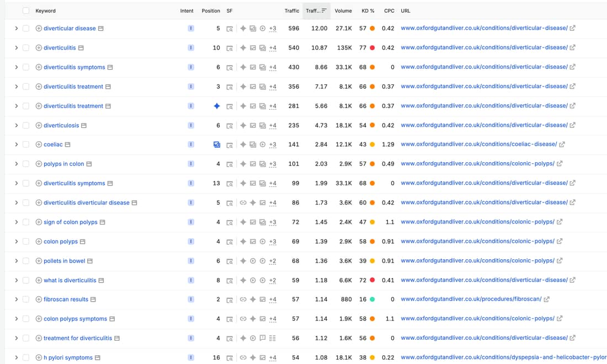607x364 pixels.
Task: Open external link icon for fibroscan URL
Action: click(x=547, y=299)
